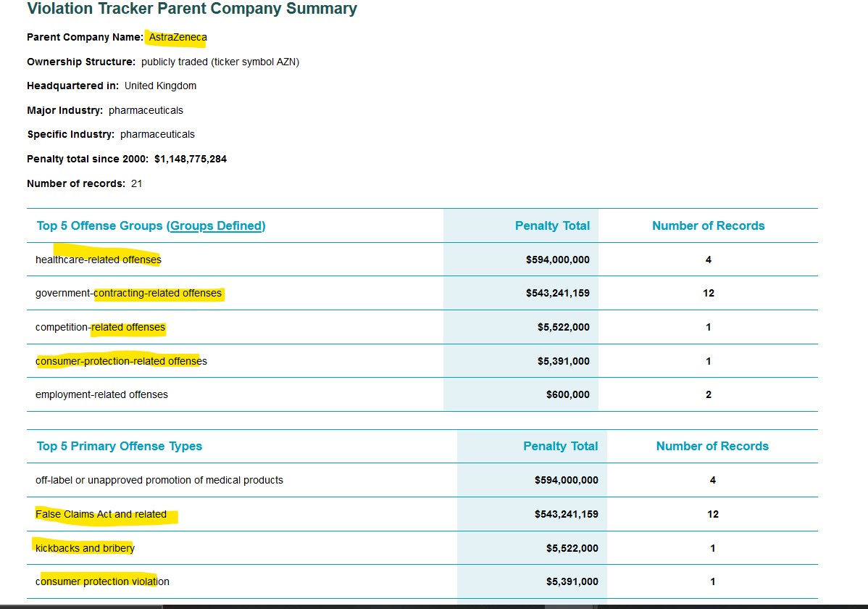This screenshot has width=868, height=609.
Task: Click $5,391,000 in consumer protection violation row
Action: point(572,582)
